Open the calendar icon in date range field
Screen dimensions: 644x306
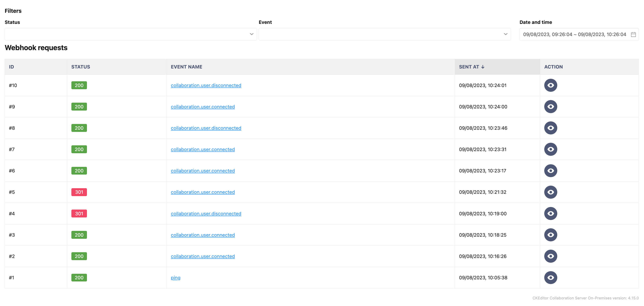point(633,34)
